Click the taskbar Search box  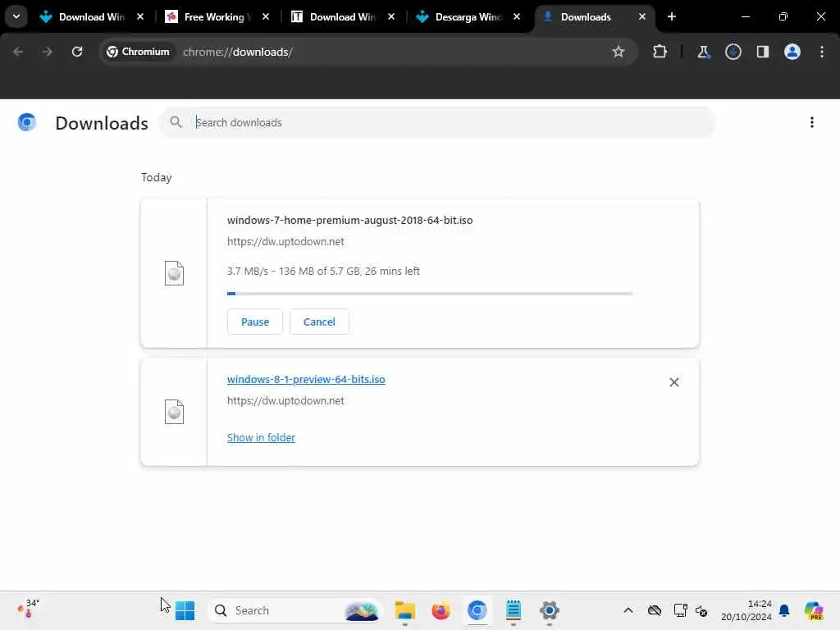[295, 610]
